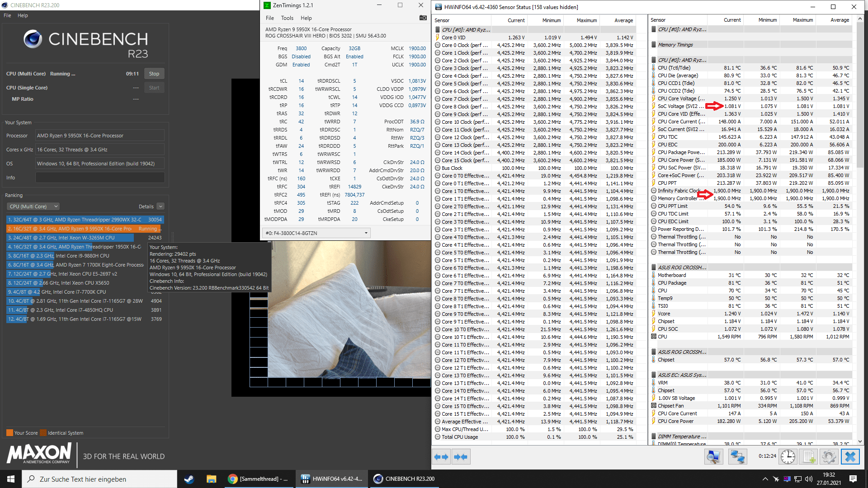Expand sensor columns with double outward arrows

pyautogui.click(x=441, y=457)
